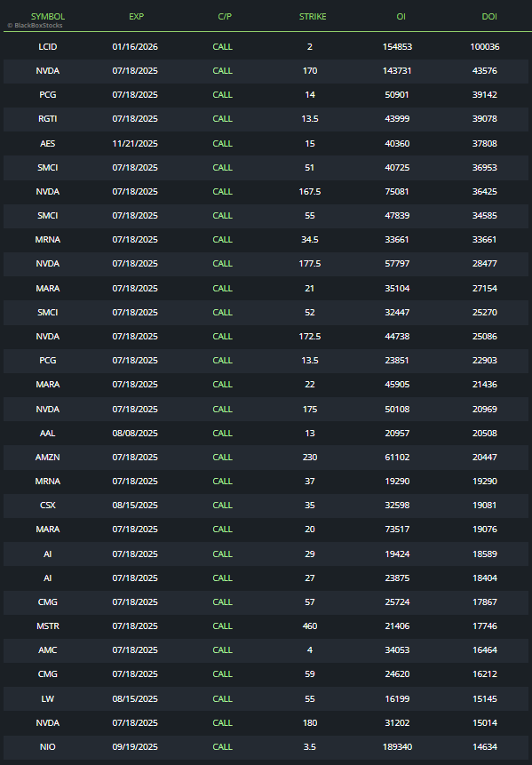Select the AMC symbol cell
This screenshot has width=532, height=765.
tap(48, 649)
